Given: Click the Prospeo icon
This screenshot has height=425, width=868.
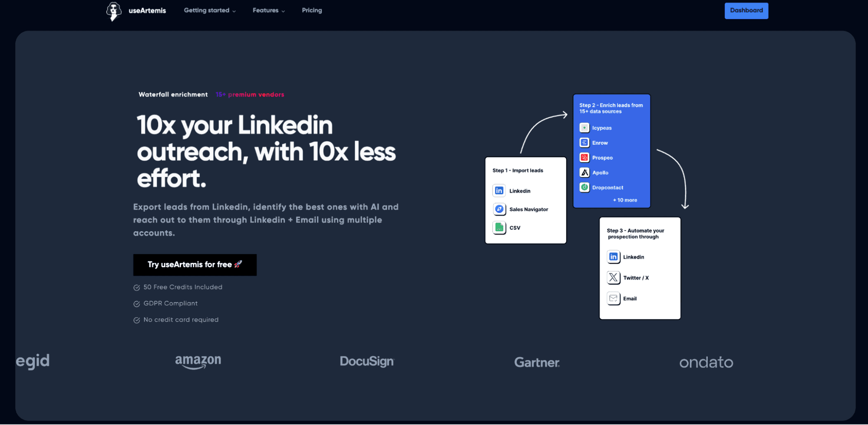Looking at the screenshot, I should pyautogui.click(x=584, y=157).
